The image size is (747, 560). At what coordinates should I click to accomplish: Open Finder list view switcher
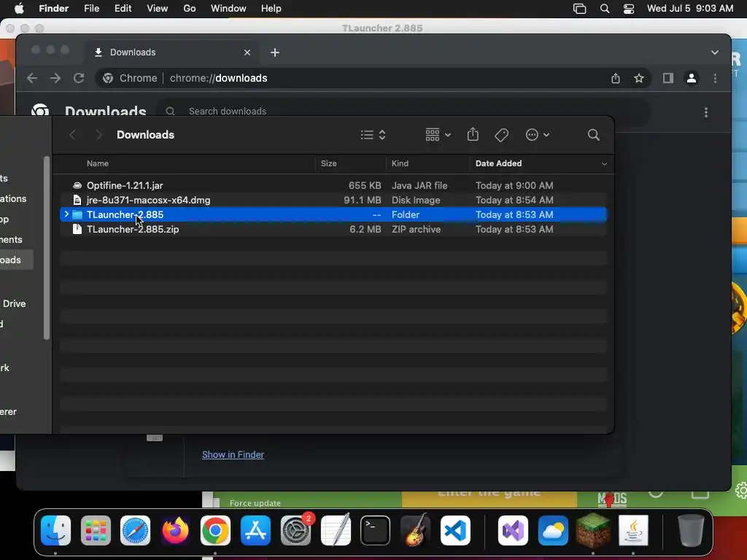[373, 135]
